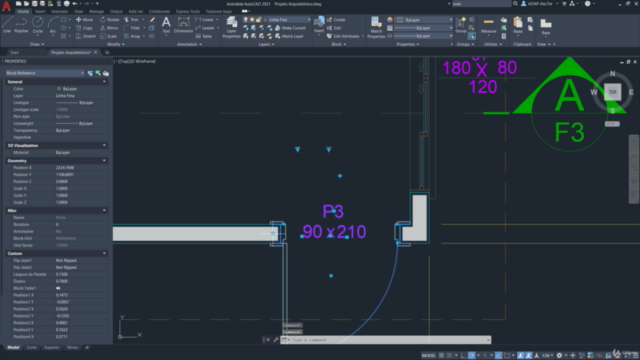Select the Fillet tool
This screenshot has height=360, width=640.
click(x=132, y=28)
